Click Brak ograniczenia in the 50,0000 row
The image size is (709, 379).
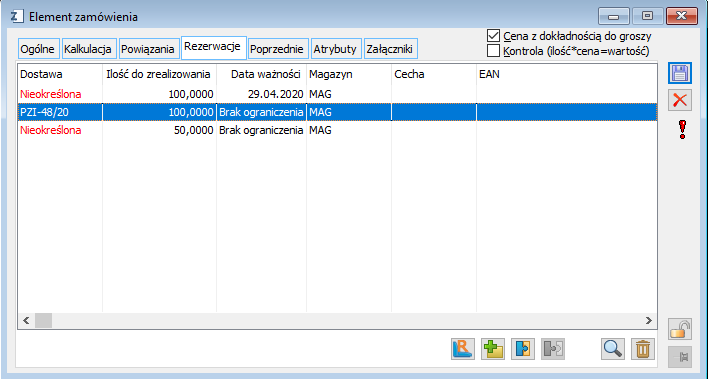click(261, 130)
